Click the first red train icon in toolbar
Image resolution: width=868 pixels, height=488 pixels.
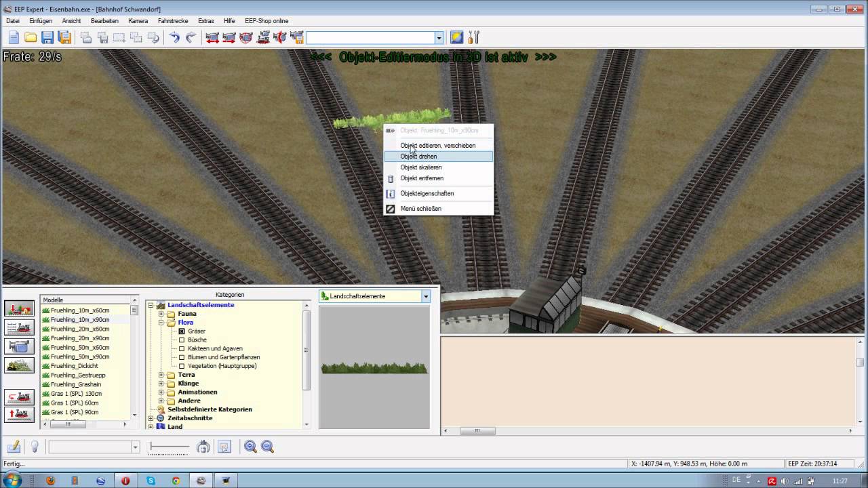(x=212, y=37)
